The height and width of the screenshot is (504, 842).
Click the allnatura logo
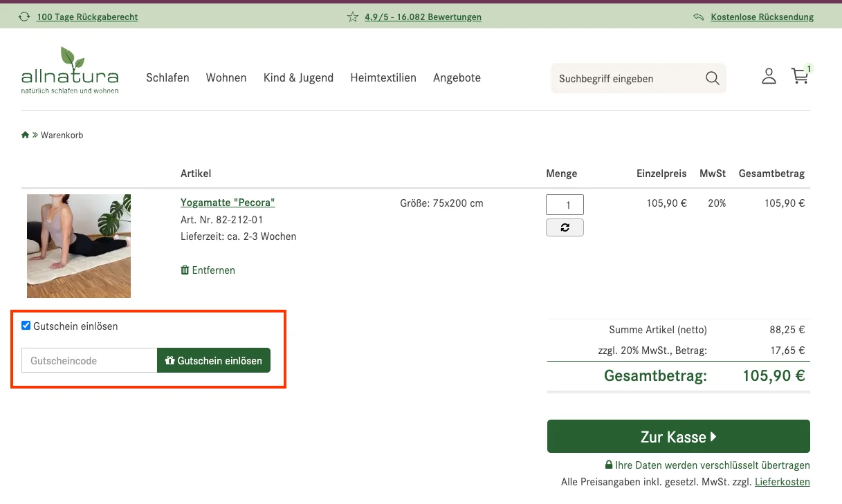(69, 70)
